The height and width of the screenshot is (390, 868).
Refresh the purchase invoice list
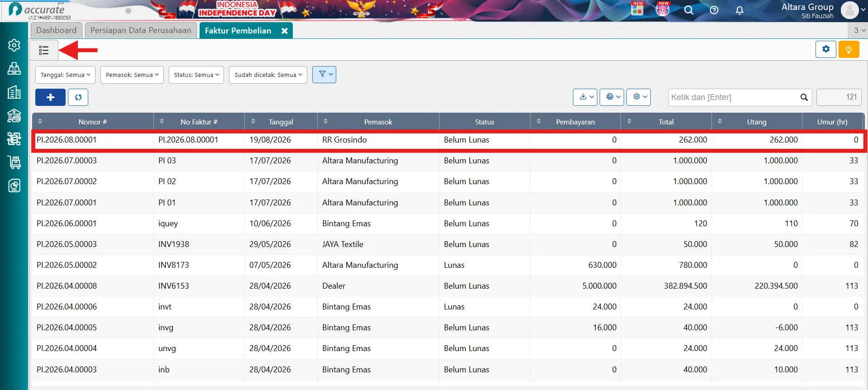[x=78, y=97]
